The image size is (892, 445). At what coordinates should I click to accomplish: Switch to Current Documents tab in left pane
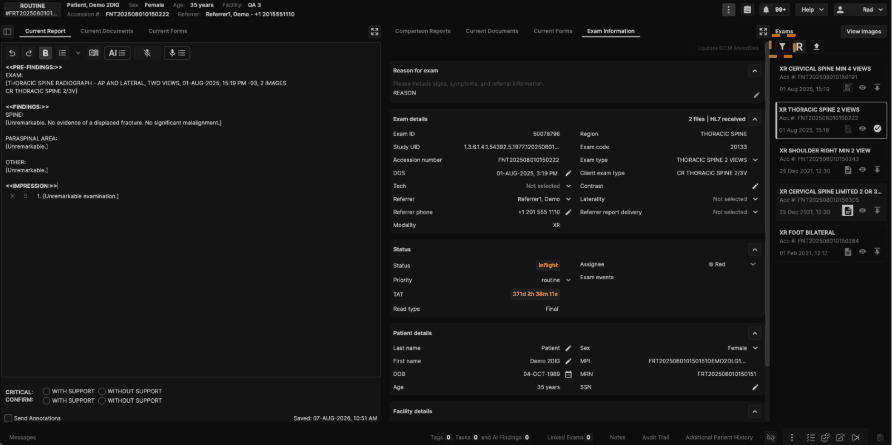pyautogui.click(x=106, y=31)
